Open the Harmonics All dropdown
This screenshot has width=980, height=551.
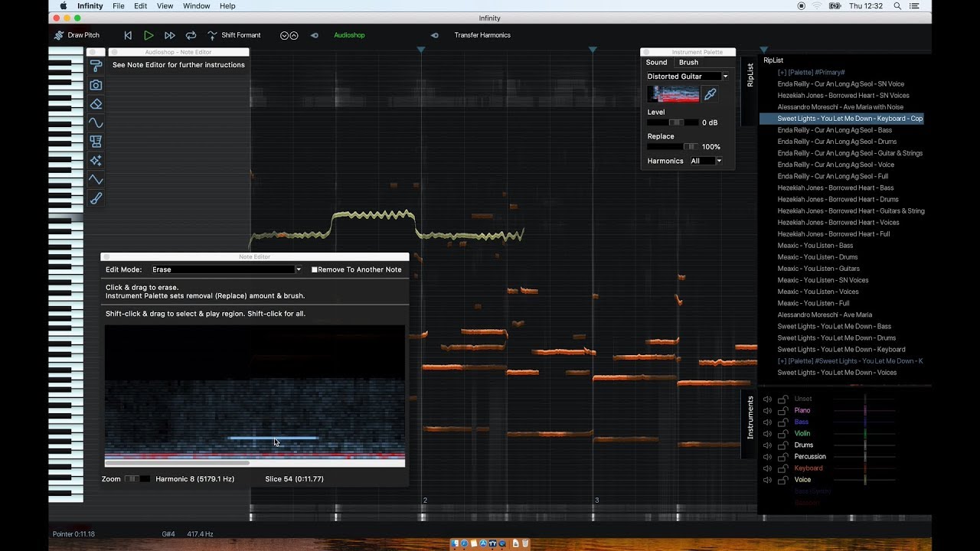[x=706, y=161]
